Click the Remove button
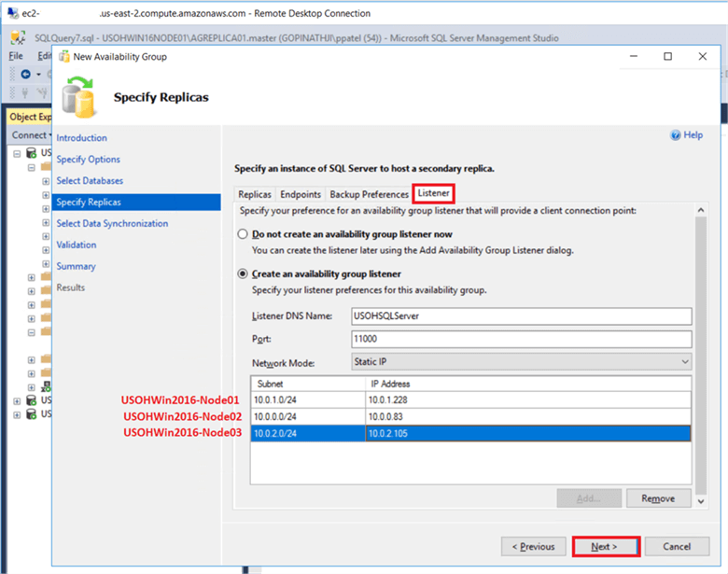The height and width of the screenshot is (574, 728). [x=658, y=498]
